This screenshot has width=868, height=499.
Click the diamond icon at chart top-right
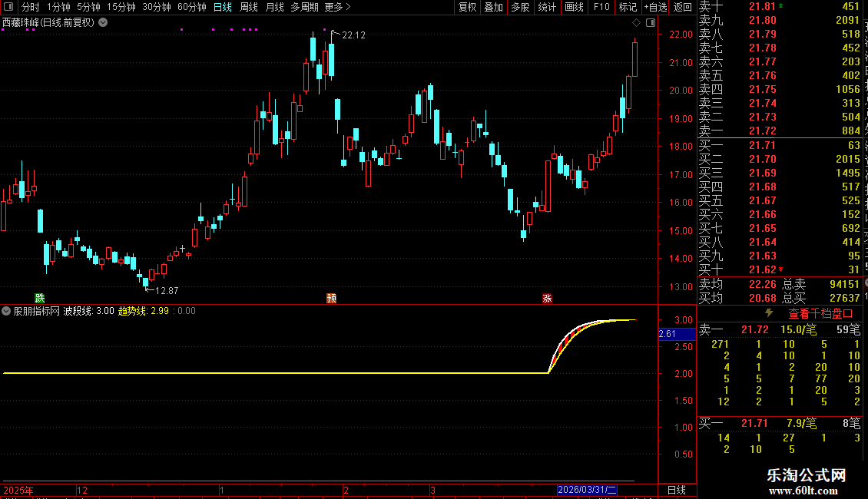coord(637,23)
